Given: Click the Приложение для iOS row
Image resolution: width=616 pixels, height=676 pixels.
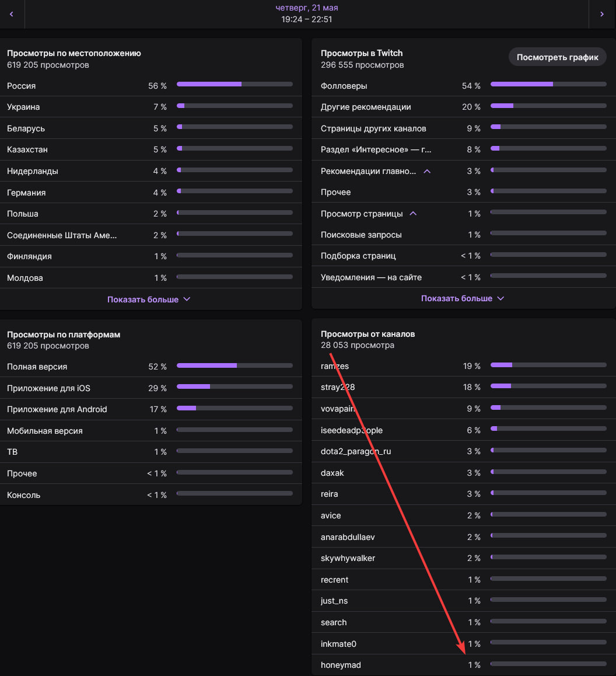Looking at the screenshot, I should [x=150, y=388].
